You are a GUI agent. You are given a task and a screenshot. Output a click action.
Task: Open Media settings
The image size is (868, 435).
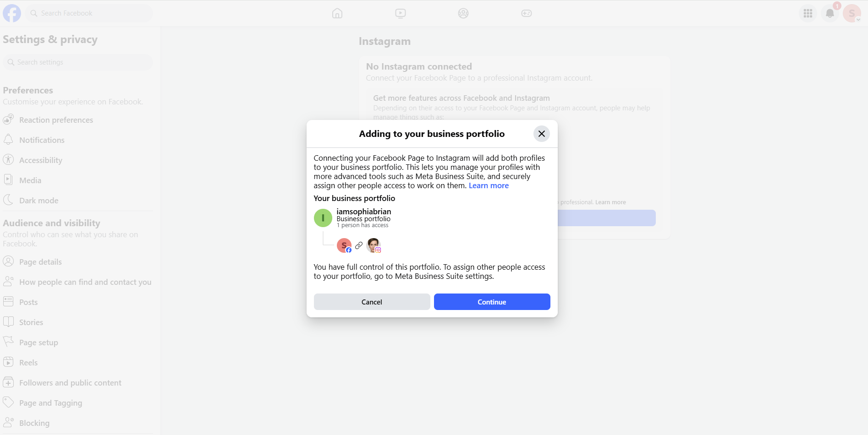click(78, 180)
